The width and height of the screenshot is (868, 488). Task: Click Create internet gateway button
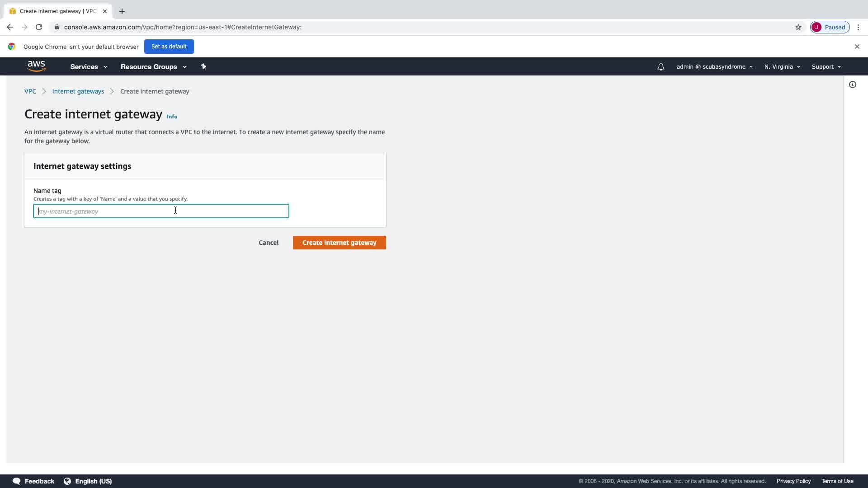click(x=339, y=243)
